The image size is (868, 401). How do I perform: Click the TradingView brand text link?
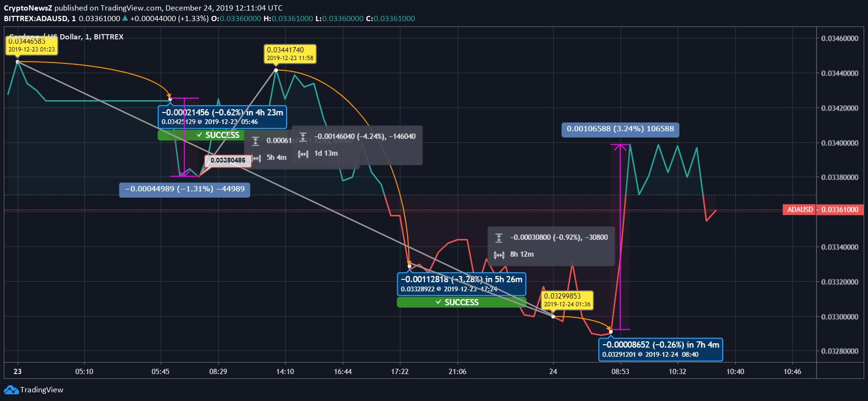click(x=41, y=390)
